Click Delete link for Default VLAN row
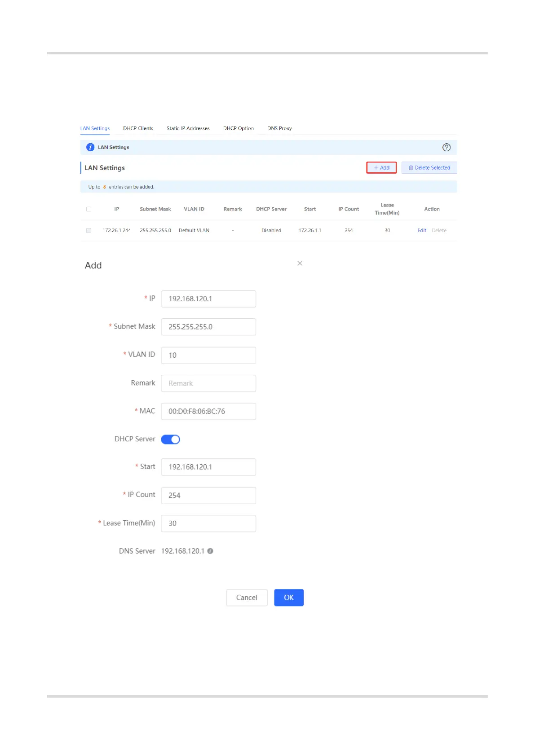 (439, 230)
